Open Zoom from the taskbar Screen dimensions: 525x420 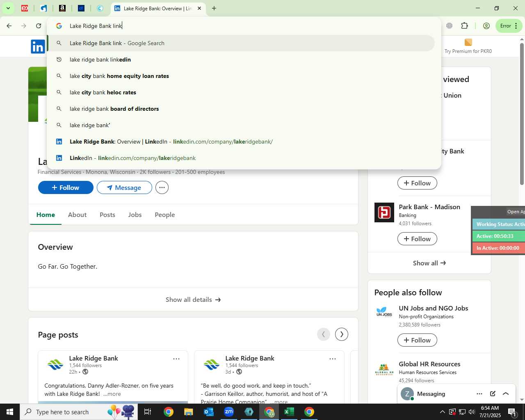point(229,412)
